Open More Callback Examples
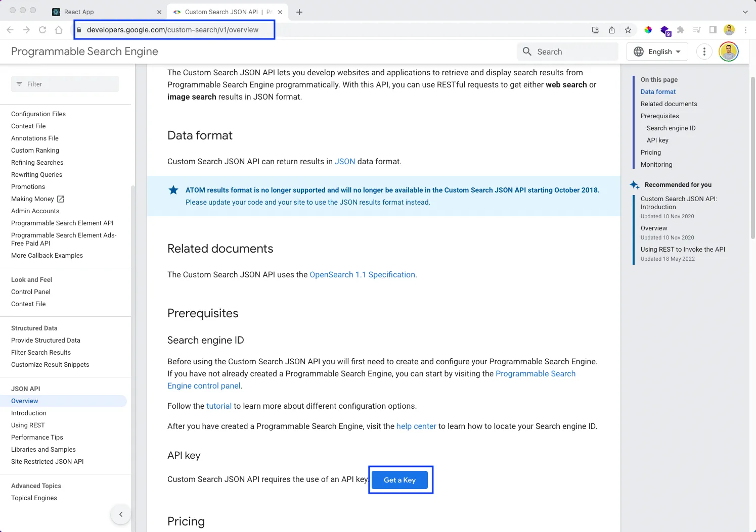The width and height of the screenshot is (756, 532). pos(47,256)
